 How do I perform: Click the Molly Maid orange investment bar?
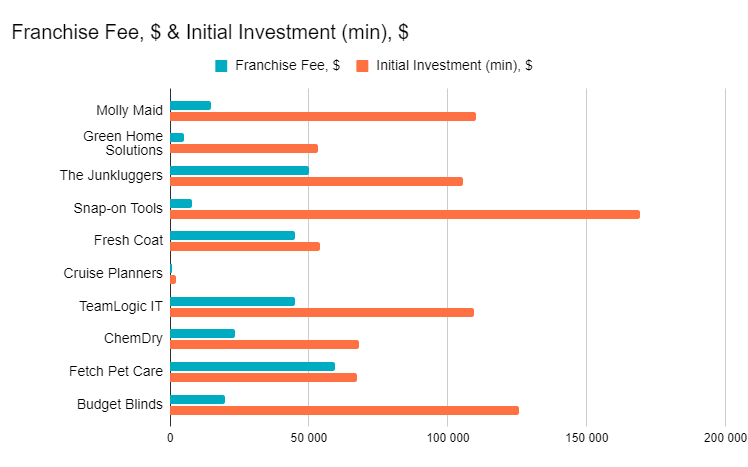[x=323, y=116]
